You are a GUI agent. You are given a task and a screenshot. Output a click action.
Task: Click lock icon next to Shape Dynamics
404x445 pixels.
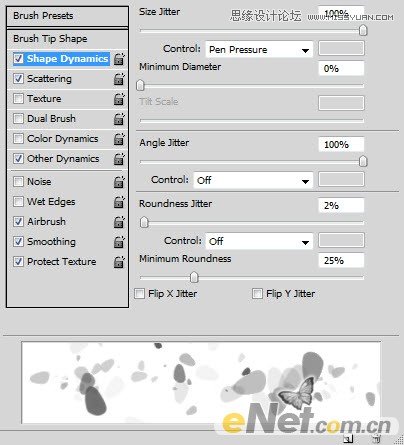tap(119, 59)
